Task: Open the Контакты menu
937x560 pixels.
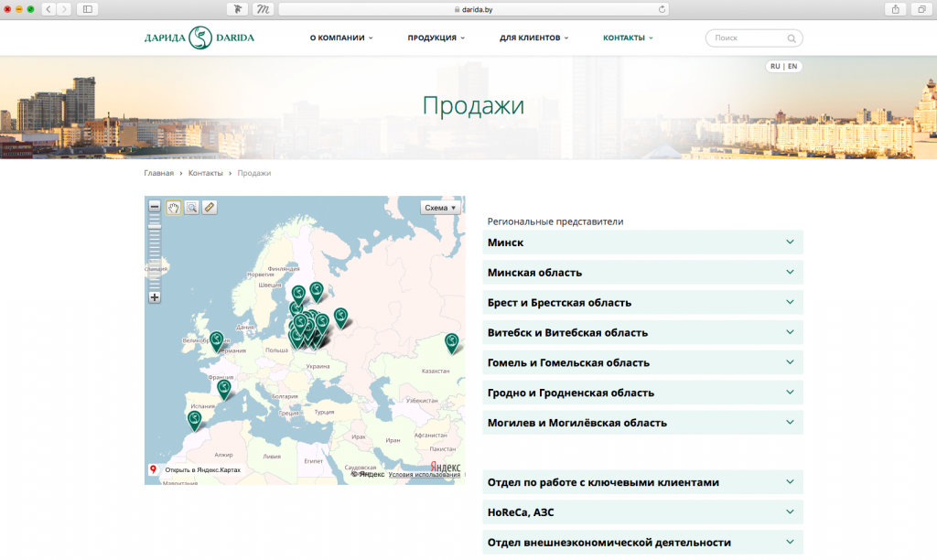Action: (628, 38)
